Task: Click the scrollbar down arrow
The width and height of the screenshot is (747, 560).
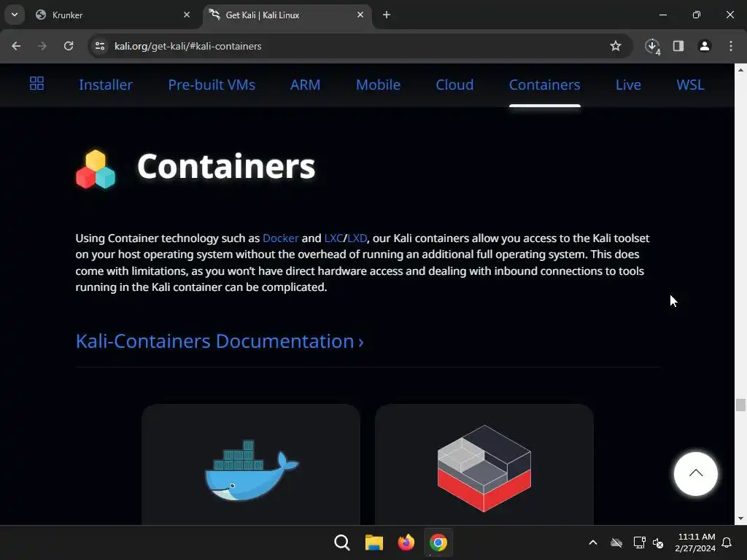Action: point(740,518)
